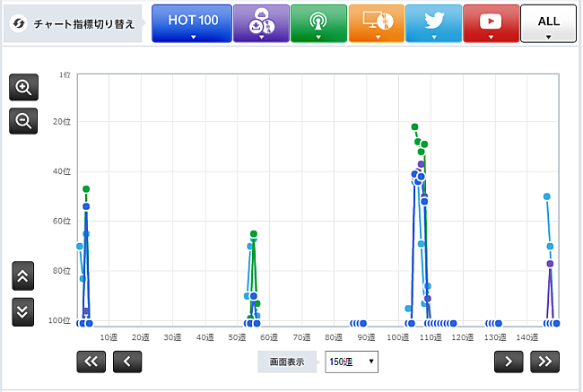Select the HOT 100 chart tab
Viewport: 583px width, 392px height.
click(x=191, y=22)
